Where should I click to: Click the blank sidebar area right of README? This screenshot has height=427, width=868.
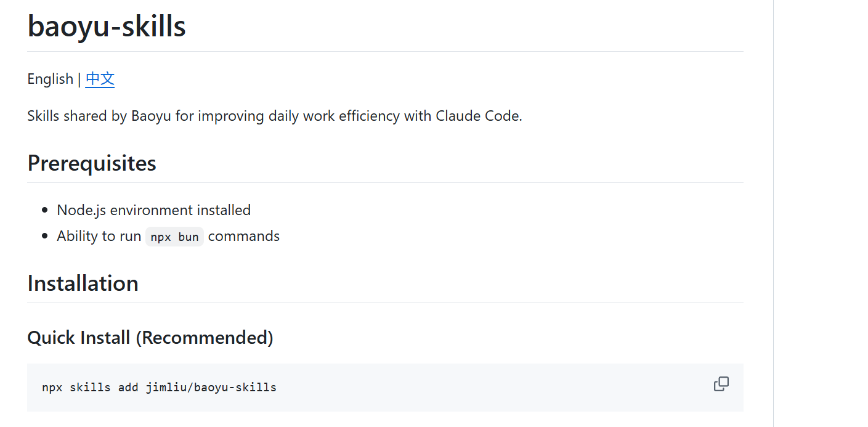(821, 213)
